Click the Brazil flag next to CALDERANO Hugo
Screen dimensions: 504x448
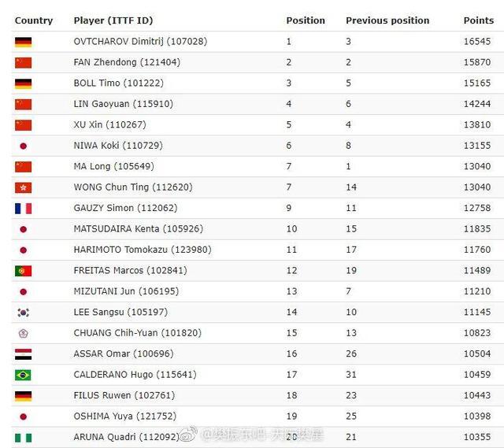[23, 375]
